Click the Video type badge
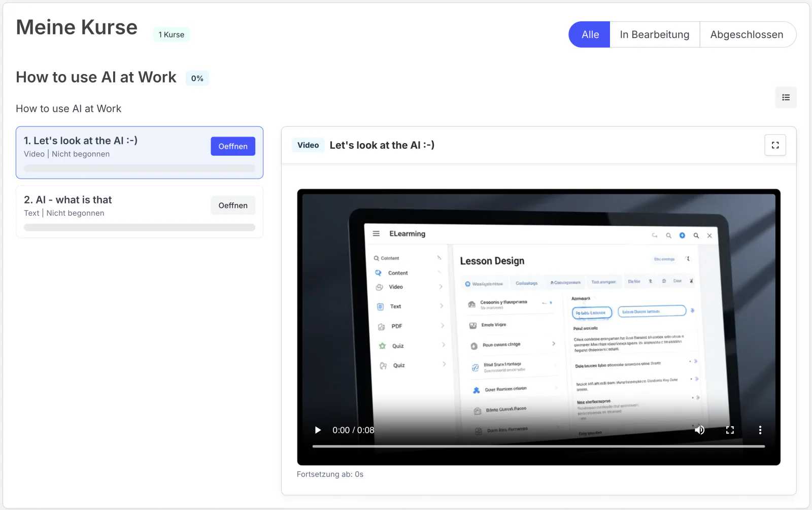Viewport: 812px width, 510px height. point(308,145)
